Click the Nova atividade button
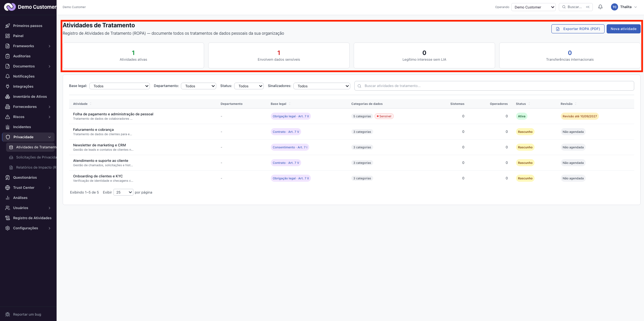Viewport: 644px width, 321px height. tap(623, 29)
